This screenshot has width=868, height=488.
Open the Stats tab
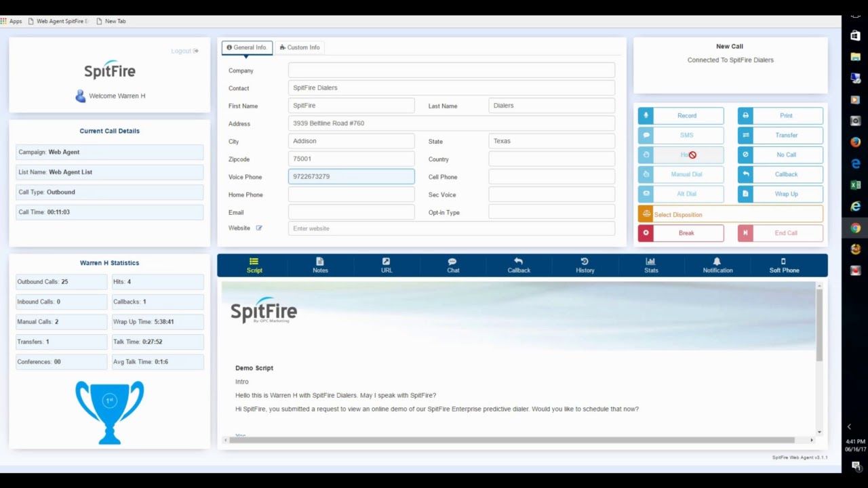click(x=651, y=266)
